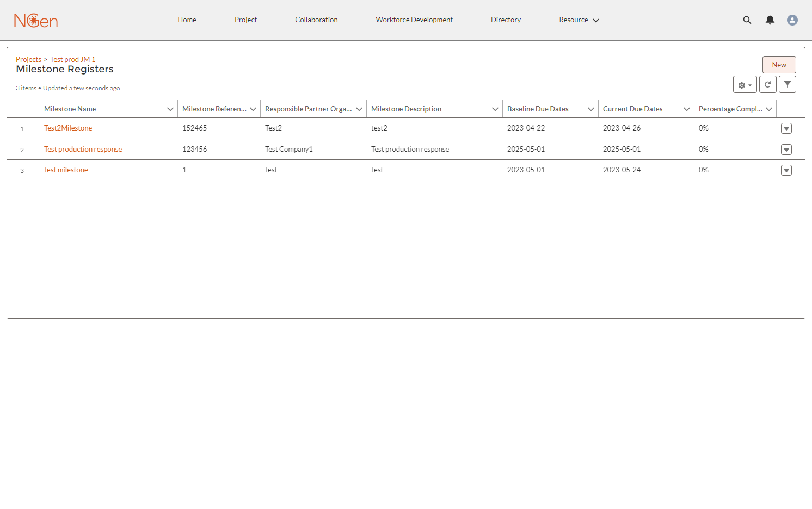This screenshot has width=812, height=509.
Task: Go to the Home page
Action: click(187, 20)
